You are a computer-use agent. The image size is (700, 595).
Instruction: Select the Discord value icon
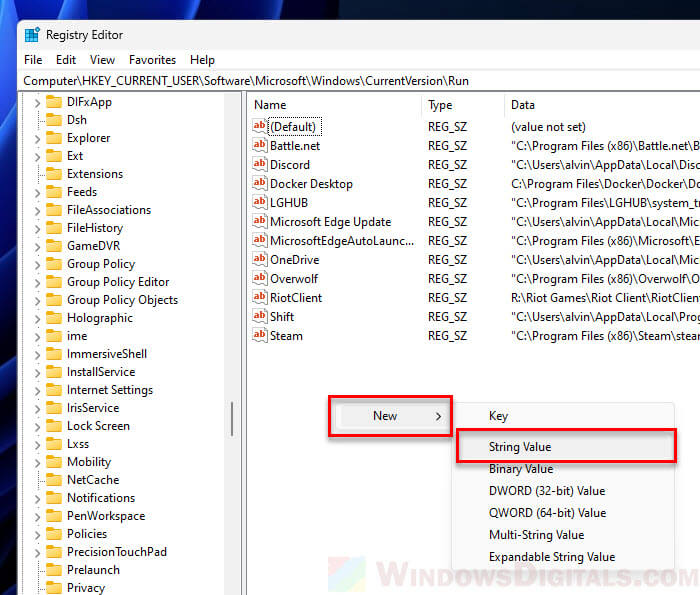259,164
